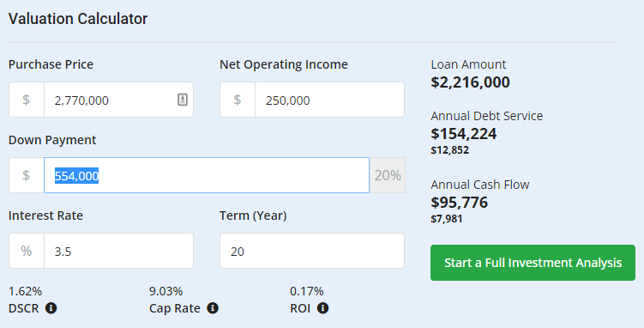Image resolution: width=644 pixels, height=328 pixels.
Task: Click the Cap Rate value 9.03%
Action: (x=166, y=291)
